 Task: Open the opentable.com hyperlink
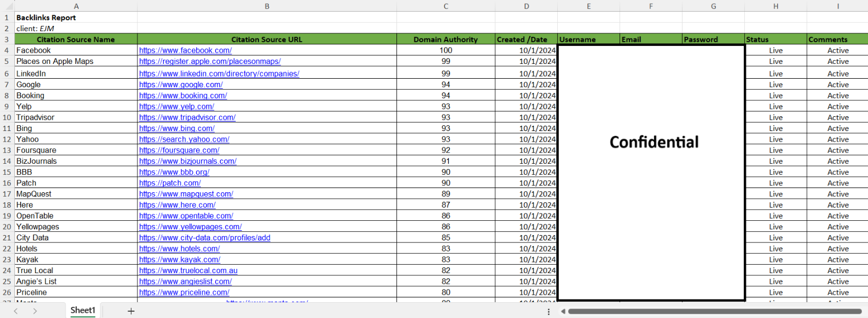[x=186, y=216]
